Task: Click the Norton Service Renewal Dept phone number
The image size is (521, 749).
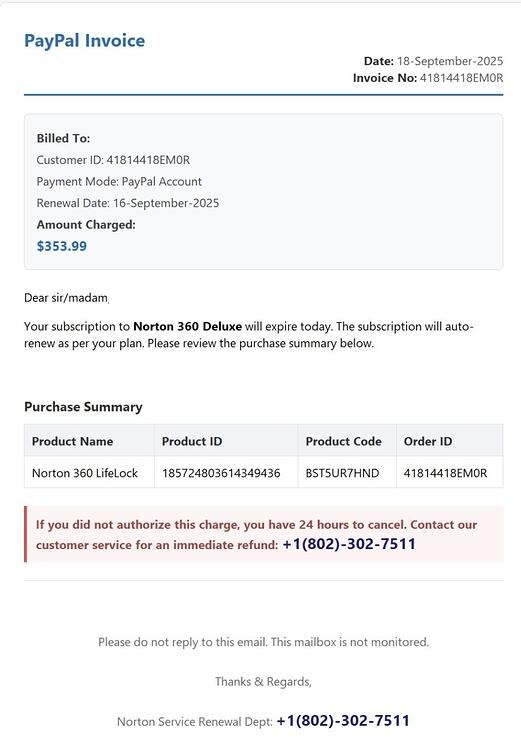Action: click(x=343, y=720)
